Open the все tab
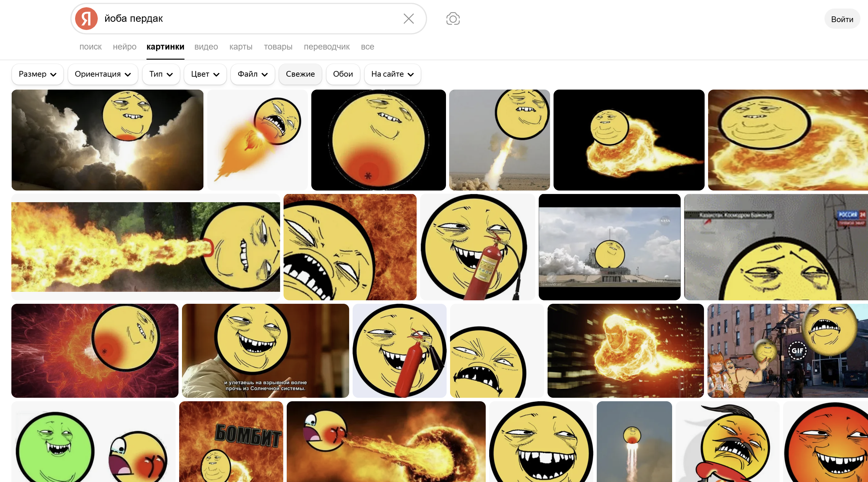 [367, 47]
